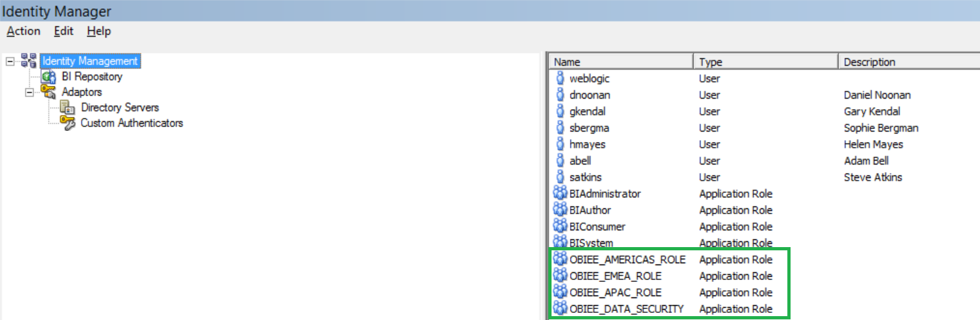Open the Edit menu
980x320 pixels.
pos(64,31)
